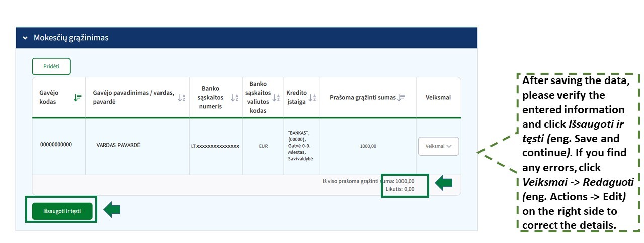Click sort icon next to Prašoma grąžinti sumas
The width and height of the screenshot is (644, 243).
[x=401, y=98]
